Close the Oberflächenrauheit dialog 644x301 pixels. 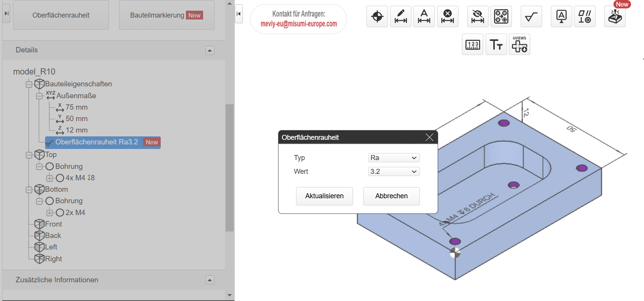[429, 138]
